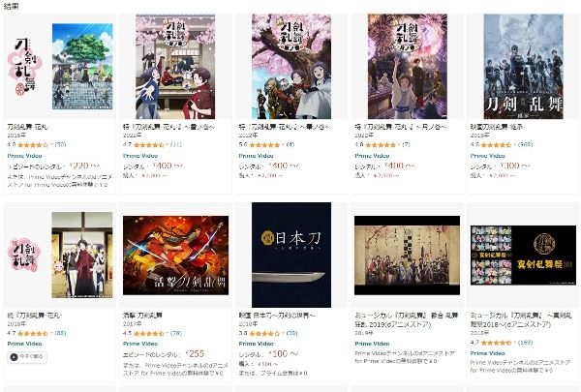
Task: Open the 日本刀 movie poster thumbnail
Action: tap(291, 255)
